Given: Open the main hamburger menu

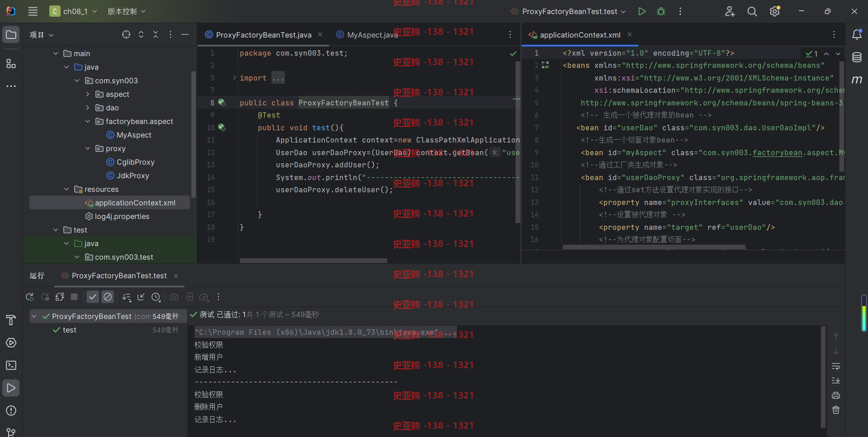Looking at the screenshot, I should 33,11.
